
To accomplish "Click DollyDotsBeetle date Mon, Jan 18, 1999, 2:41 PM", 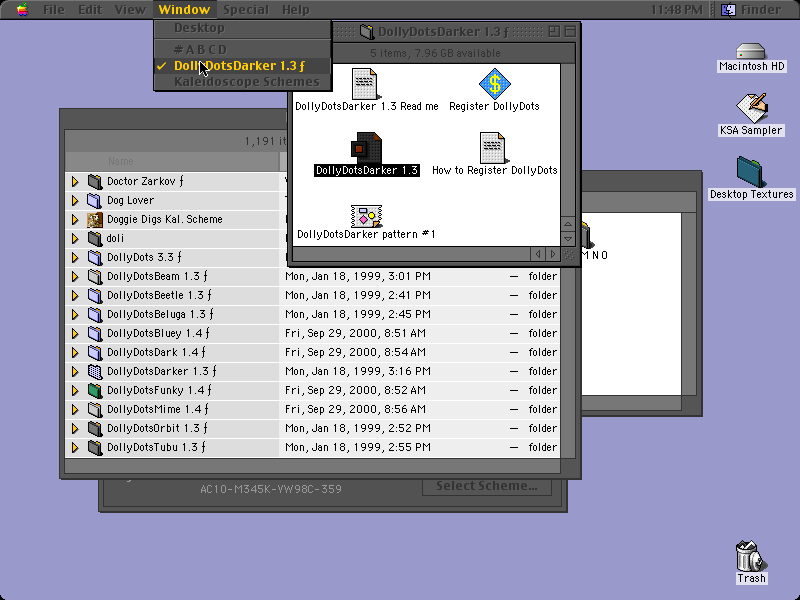I will click(358, 295).
